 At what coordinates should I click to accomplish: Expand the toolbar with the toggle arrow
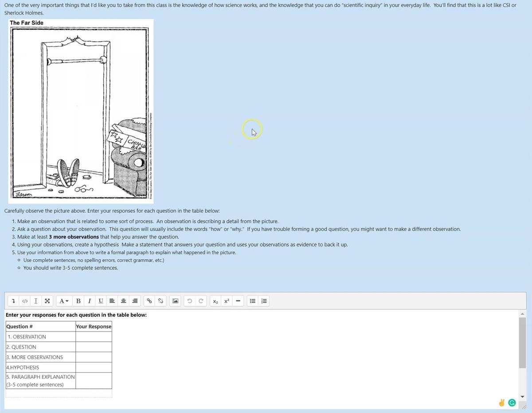pyautogui.click(x=14, y=301)
